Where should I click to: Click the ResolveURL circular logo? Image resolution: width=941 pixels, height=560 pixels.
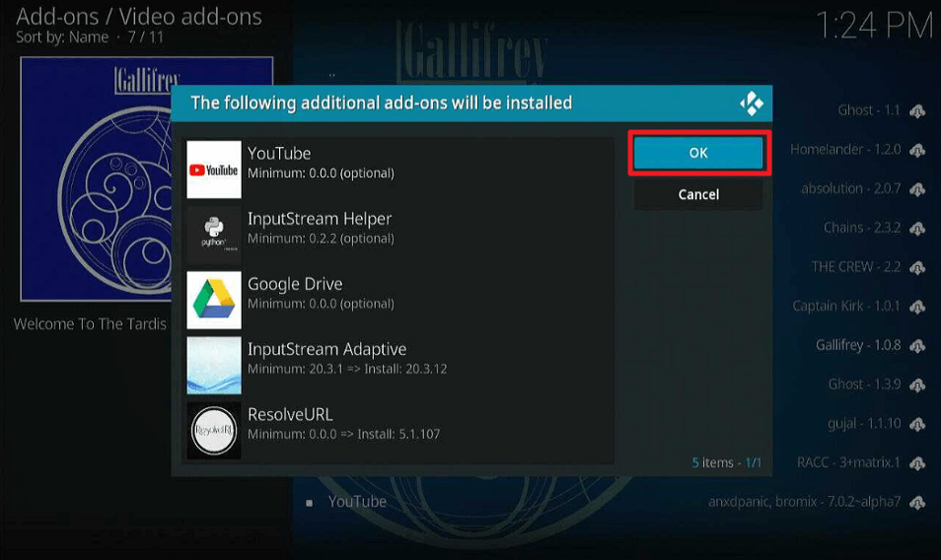tap(214, 431)
